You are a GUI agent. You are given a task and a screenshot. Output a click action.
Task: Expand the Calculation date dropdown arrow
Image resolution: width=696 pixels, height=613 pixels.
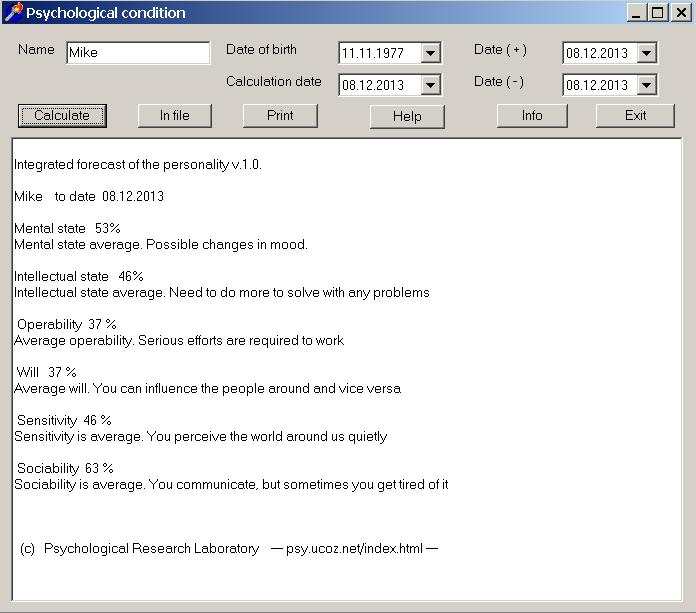(x=430, y=85)
